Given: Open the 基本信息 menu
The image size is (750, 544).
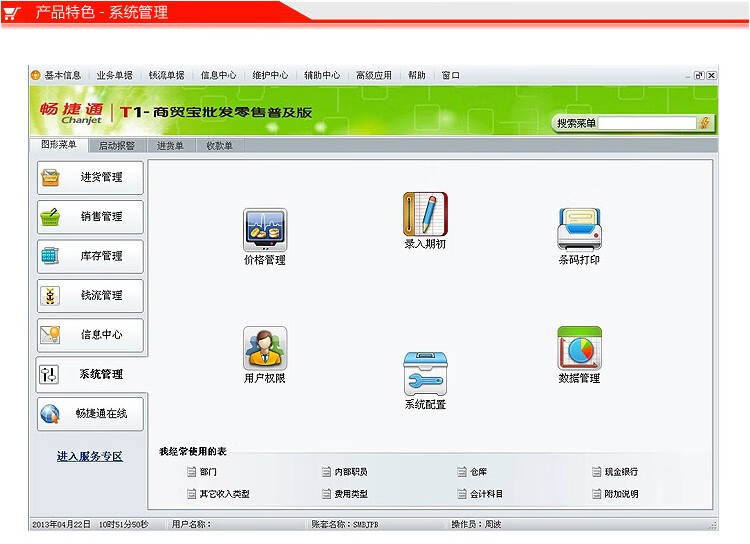Looking at the screenshot, I should coord(63,75).
